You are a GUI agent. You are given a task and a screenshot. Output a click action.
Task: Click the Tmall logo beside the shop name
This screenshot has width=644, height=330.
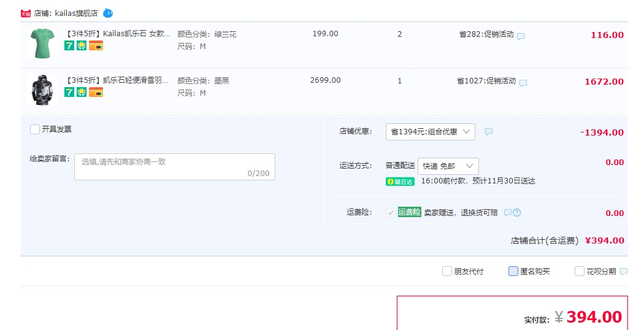pyautogui.click(x=26, y=13)
